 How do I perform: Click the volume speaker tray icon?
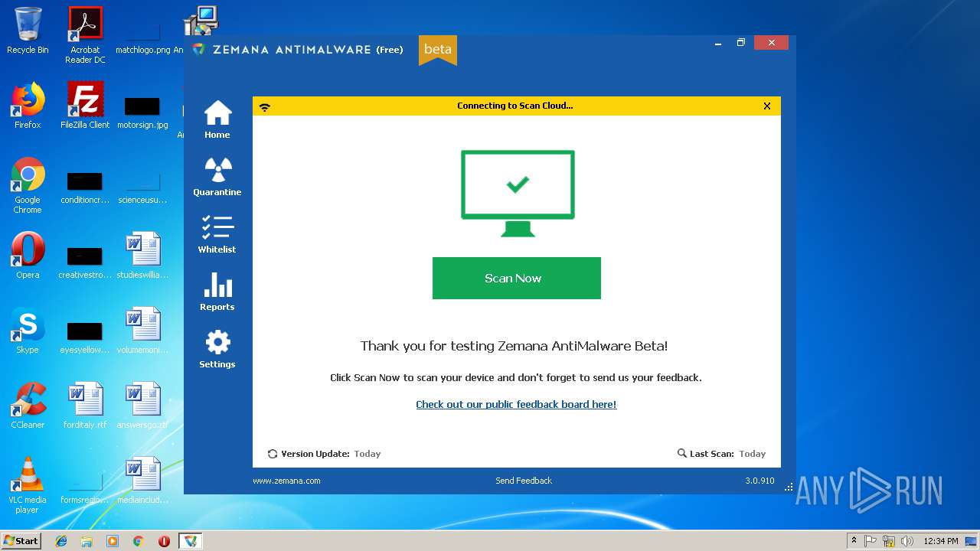click(x=907, y=541)
